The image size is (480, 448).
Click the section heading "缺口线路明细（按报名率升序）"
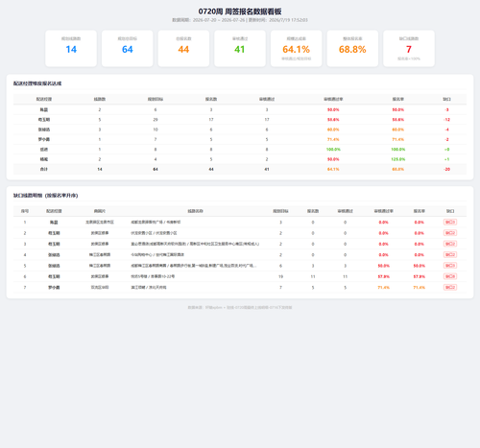coord(46,196)
